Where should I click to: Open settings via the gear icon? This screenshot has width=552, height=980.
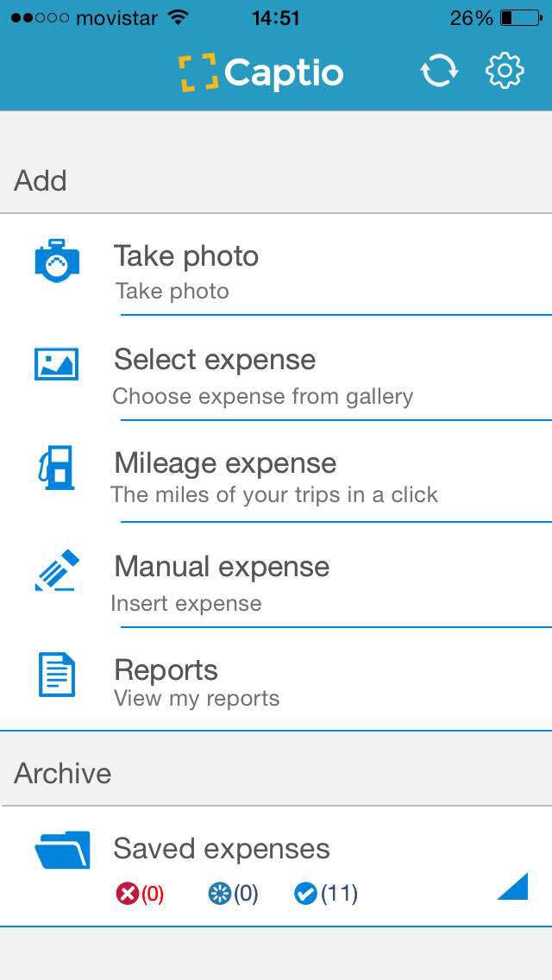pyautogui.click(x=505, y=72)
